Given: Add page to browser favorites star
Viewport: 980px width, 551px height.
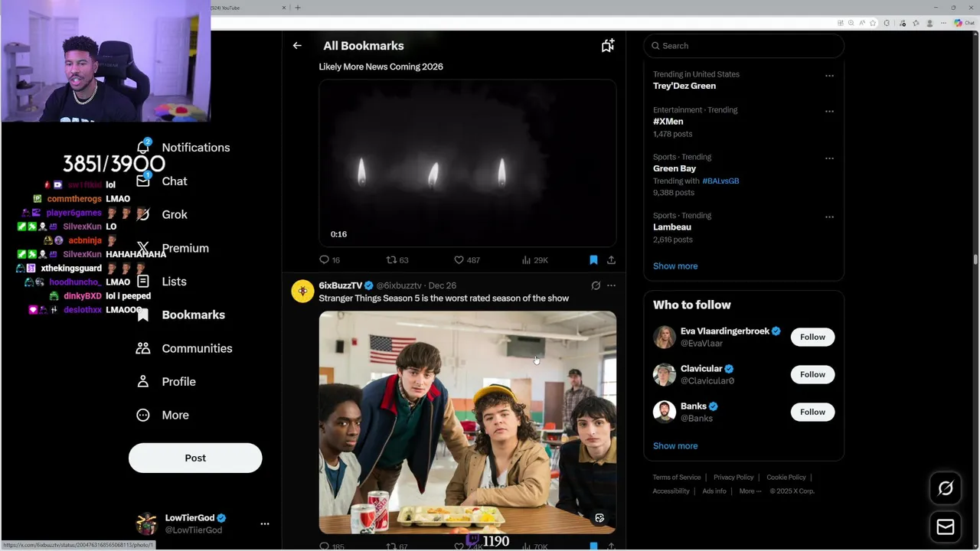Looking at the screenshot, I should (872, 23).
